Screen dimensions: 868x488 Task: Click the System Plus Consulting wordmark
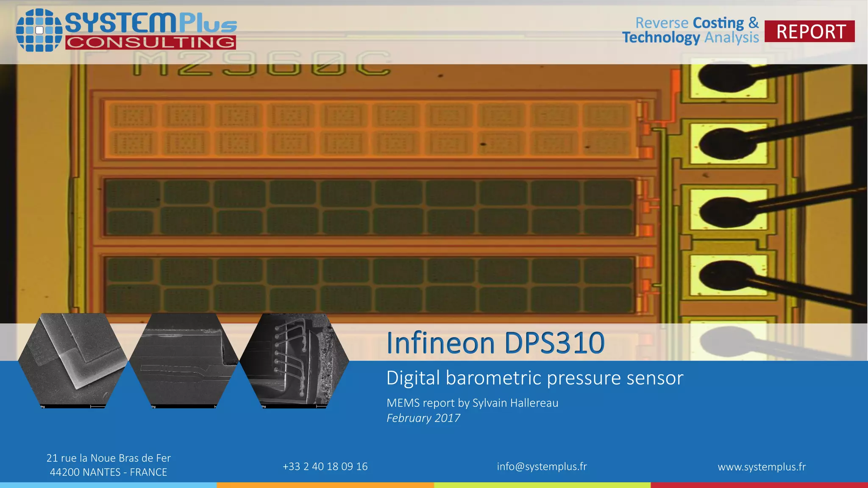click(151, 30)
